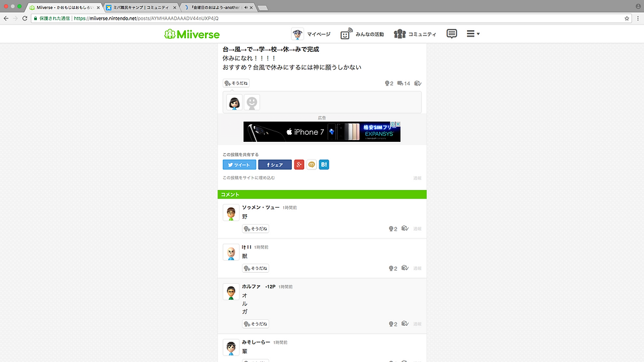Expand the hamburger menu dropdown
The height and width of the screenshot is (362, 644).
click(473, 34)
